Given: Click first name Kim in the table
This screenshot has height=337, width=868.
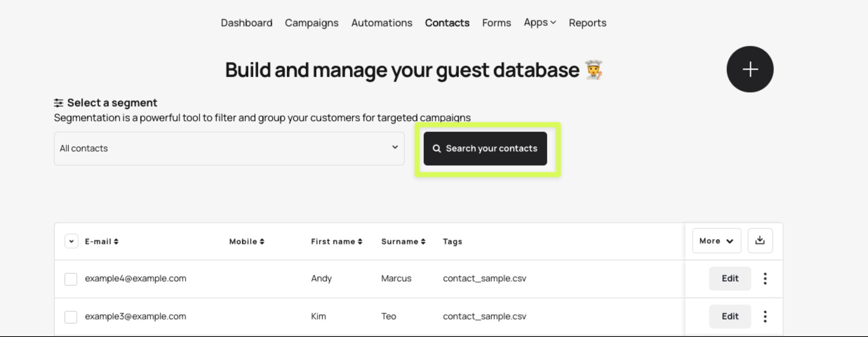Looking at the screenshot, I should (x=318, y=316).
